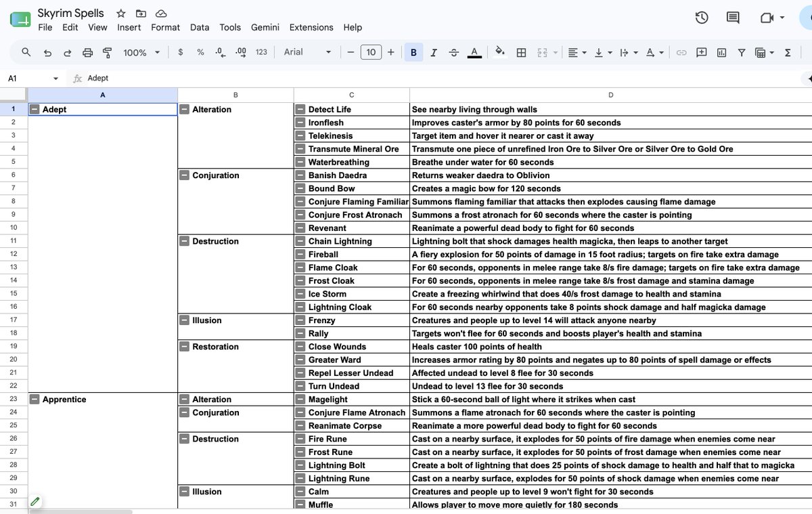Collapse Restoration group toggle
Viewport: 812px width, 514px height.
[184, 347]
